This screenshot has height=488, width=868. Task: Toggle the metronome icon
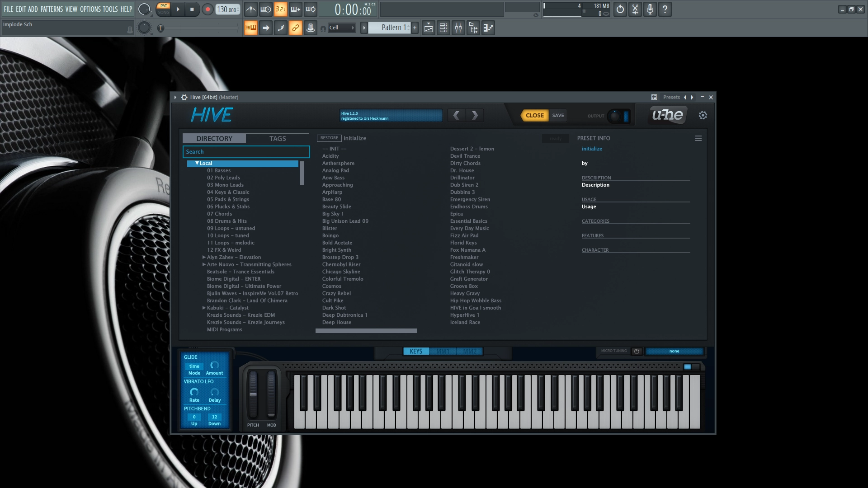[x=251, y=9]
